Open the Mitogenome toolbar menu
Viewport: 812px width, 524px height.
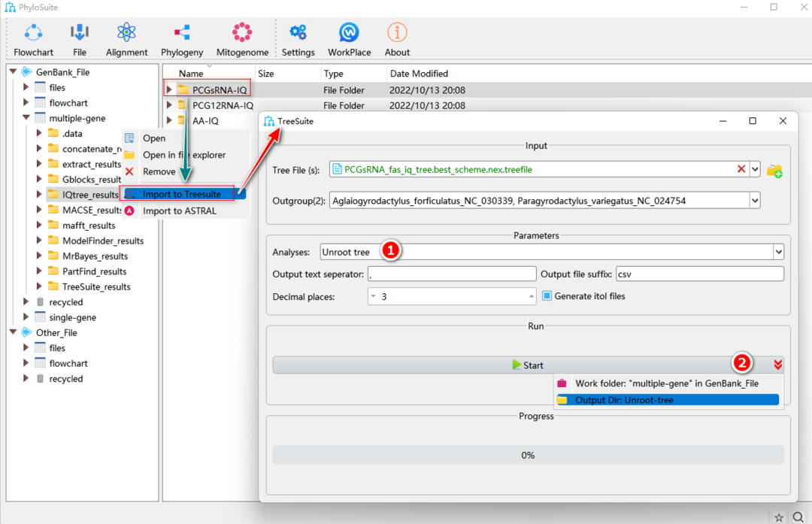[242, 40]
